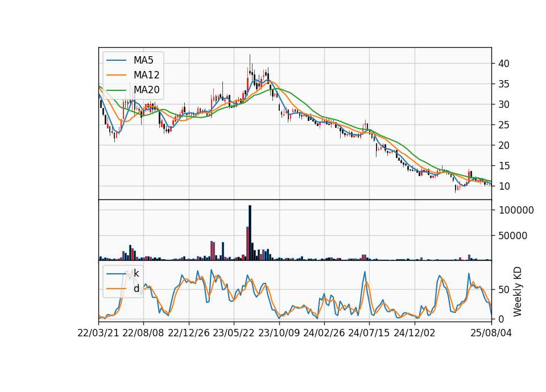Click the MA12 legend label
Image resolution: width=546 pixels, height=392 pixels.
pyautogui.click(x=146, y=75)
